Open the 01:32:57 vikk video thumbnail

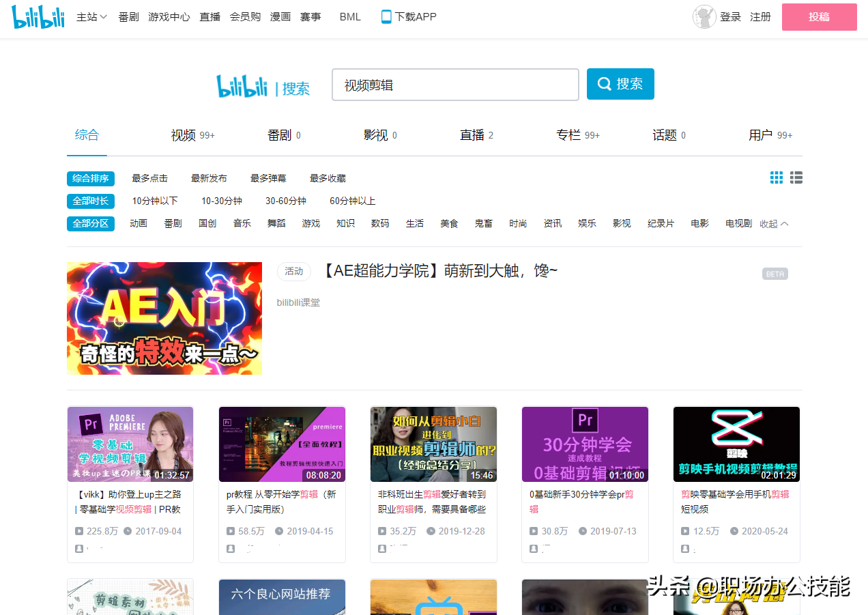(130, 444)
